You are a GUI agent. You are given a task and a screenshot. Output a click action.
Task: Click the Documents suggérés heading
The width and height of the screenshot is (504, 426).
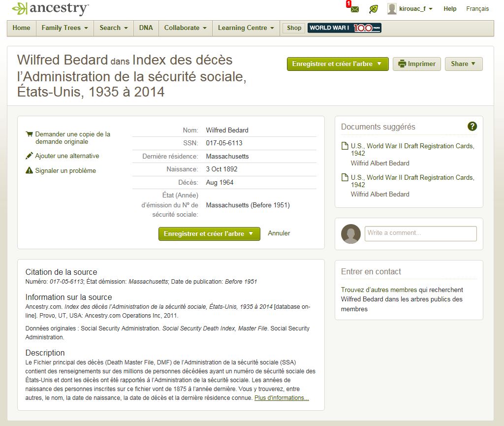click(378, 127)
